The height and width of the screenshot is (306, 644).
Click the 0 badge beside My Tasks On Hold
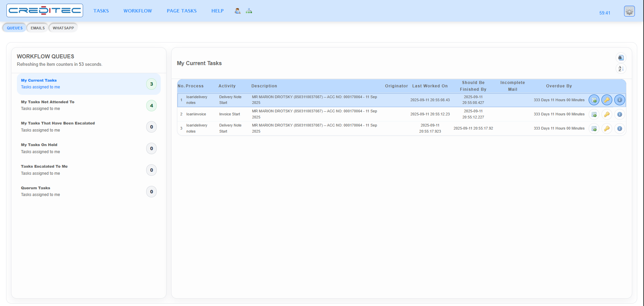151,148
